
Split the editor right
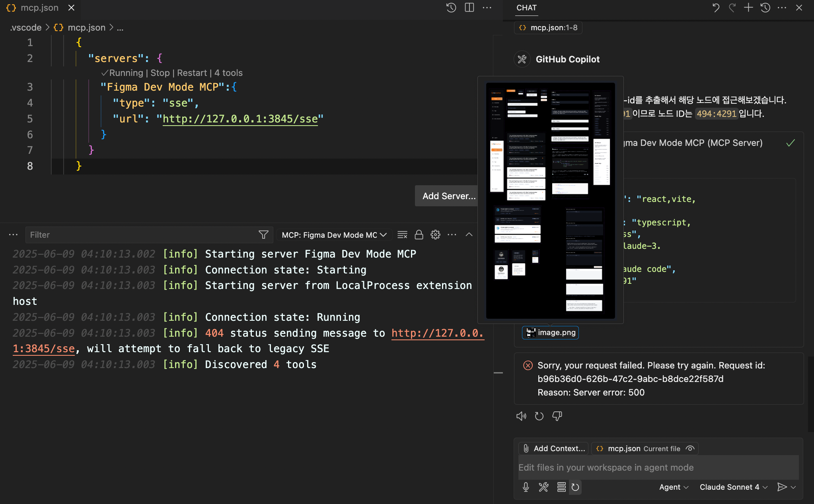pyautogui.click(x=469, y=8)
